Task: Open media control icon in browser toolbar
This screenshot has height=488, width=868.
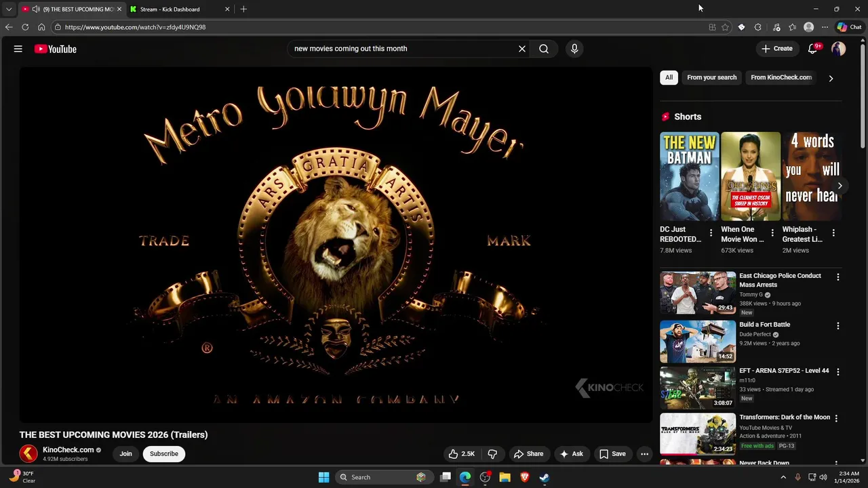Action: (x=776, y=27)
